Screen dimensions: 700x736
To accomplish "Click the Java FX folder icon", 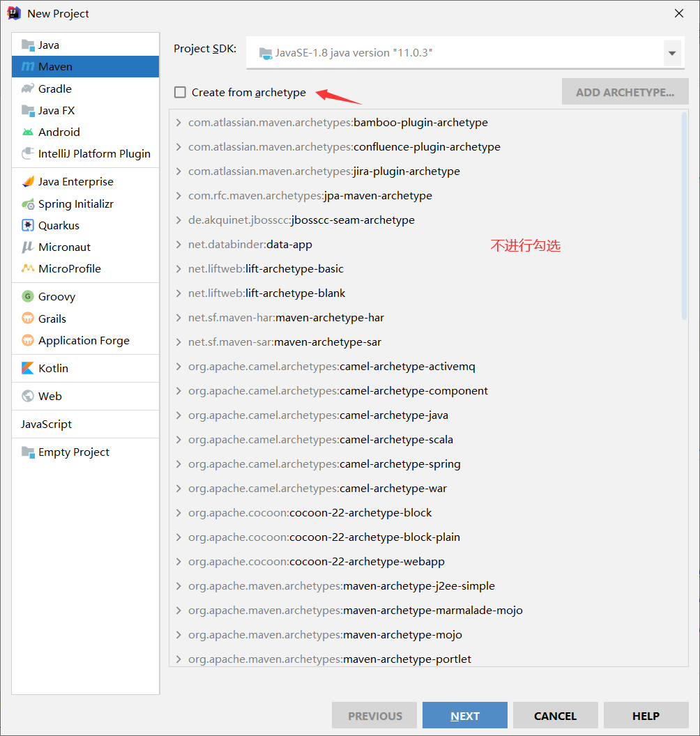I will 28,111.
